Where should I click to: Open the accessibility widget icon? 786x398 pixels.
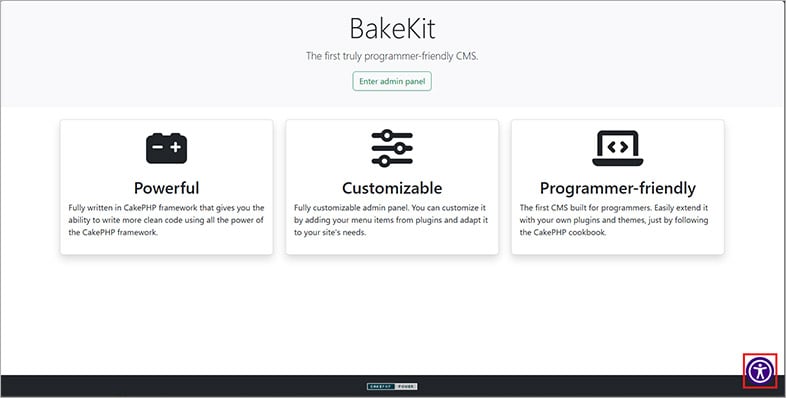click(760, 371)
